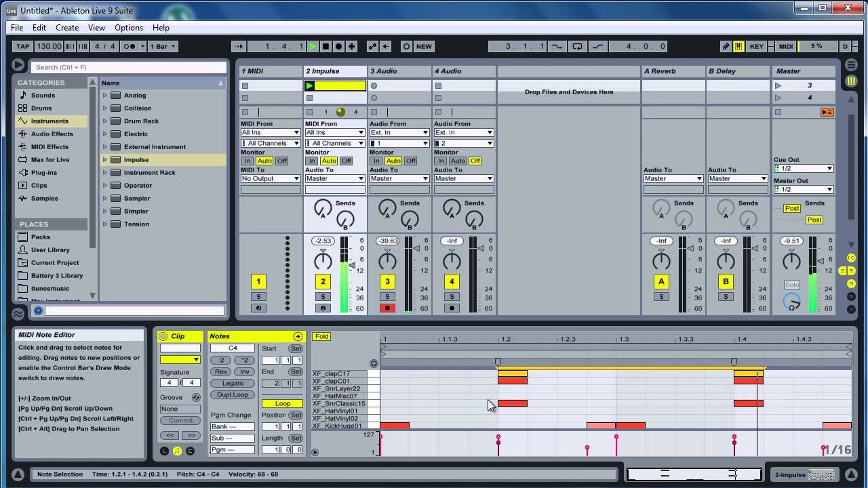Click track 2 volume value -2.53
This screenshot has height=488, width=868.
coord(323,241)
